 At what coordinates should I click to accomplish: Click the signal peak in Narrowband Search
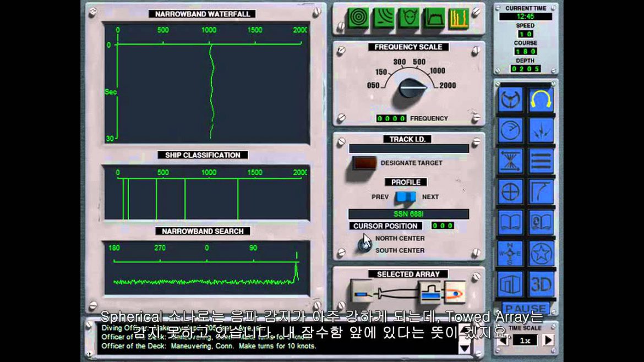[x=296, y=270]
